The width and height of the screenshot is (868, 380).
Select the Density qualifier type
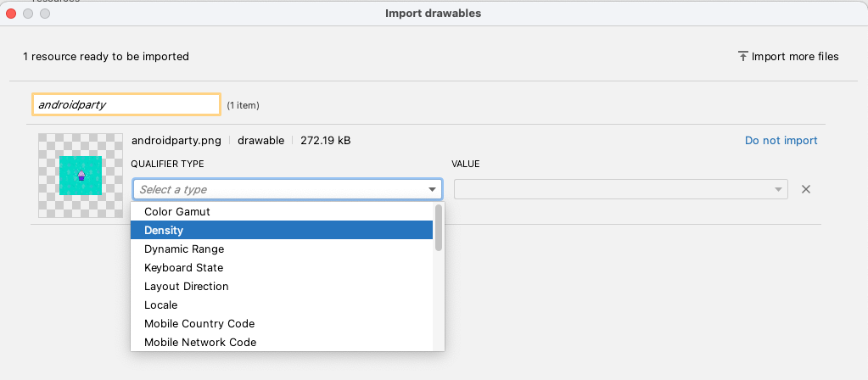[x=164, y=230]
